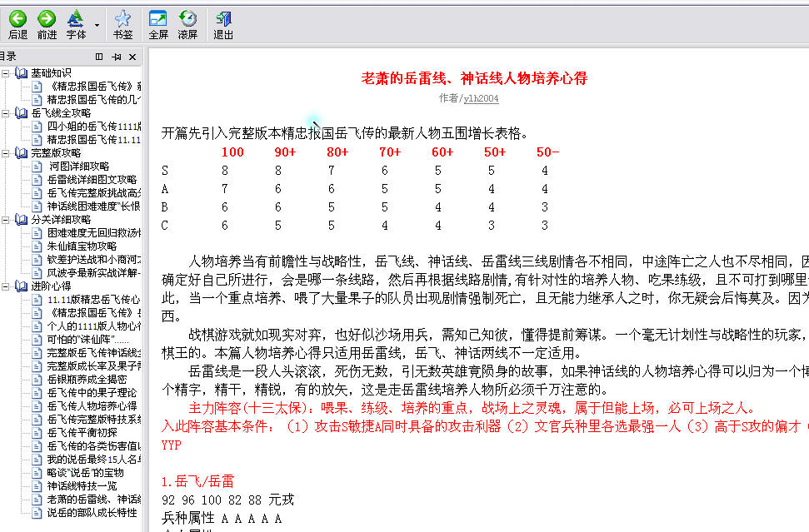This screenshot has height=532, width=809.
Task: Open the font dropdown arrow beside 字体
Action: (x=97, y=25)
